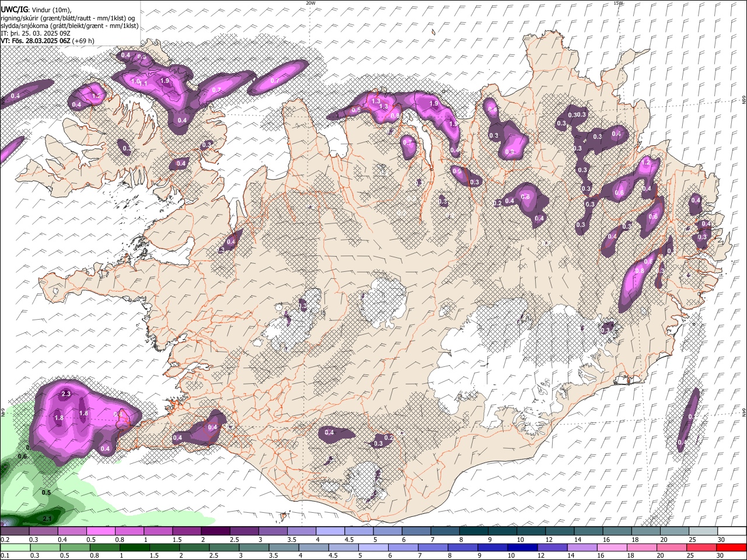Click the '20W' longitude label
Viewport: 747px width, 560px height.
(310, 3)
